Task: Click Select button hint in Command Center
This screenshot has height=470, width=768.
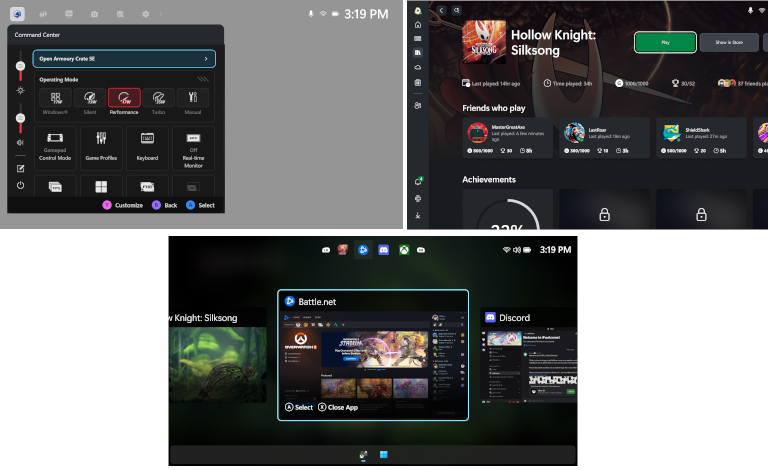Action: tap(200, 205)
